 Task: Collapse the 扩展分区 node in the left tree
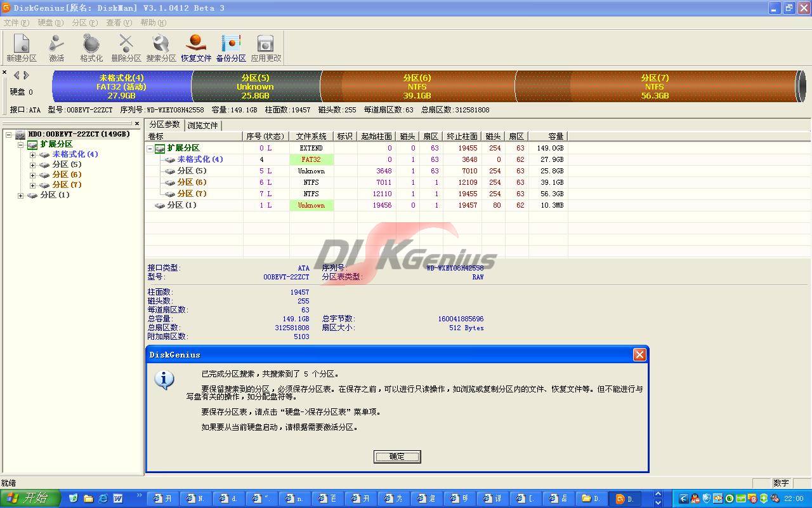click(20, 145)
